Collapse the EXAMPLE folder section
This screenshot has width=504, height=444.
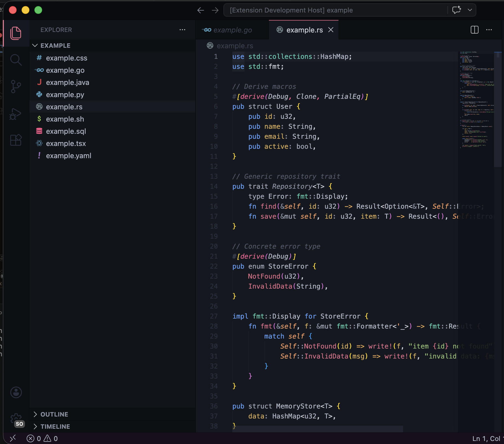point(35,45)
